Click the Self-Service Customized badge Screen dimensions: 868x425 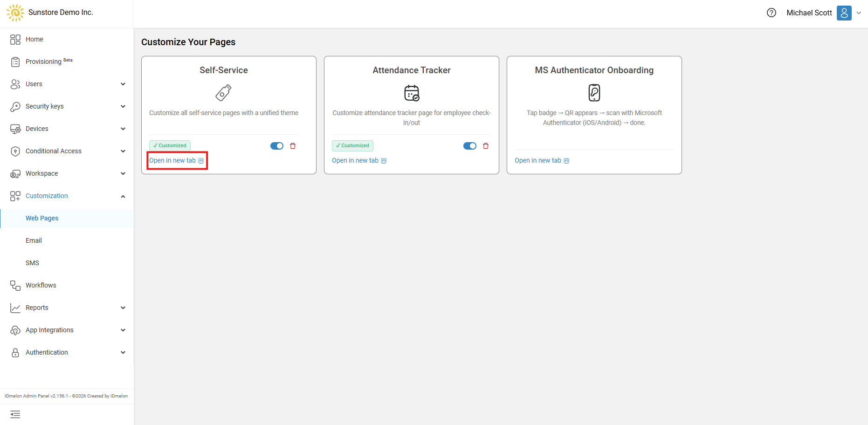pyautogui.click(x=170, y=145)
